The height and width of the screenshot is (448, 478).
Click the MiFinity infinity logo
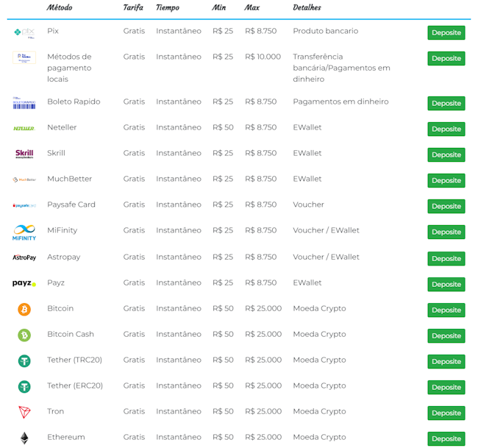(x=24, y=232)
